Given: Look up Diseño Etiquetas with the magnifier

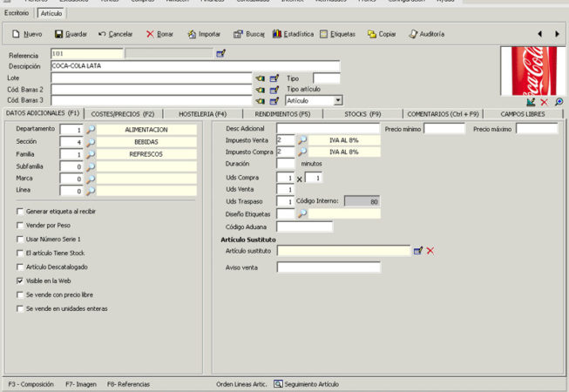Looking at the screenshot, I should 301,214.
